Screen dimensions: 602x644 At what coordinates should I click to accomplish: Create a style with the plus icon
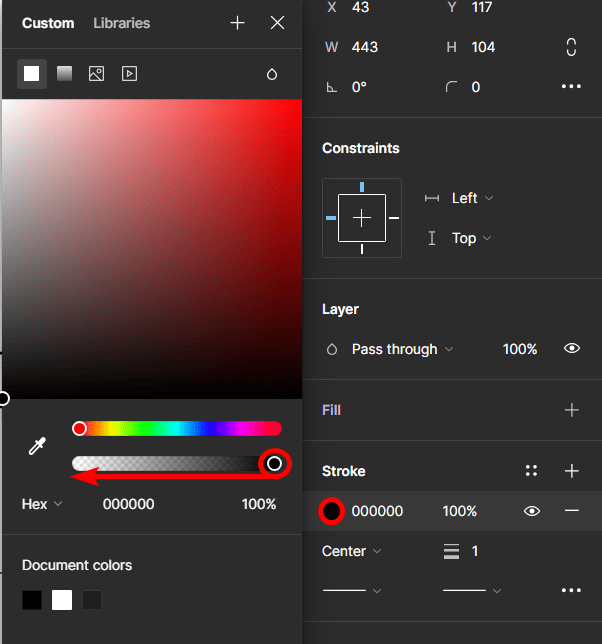click(237, 23)
